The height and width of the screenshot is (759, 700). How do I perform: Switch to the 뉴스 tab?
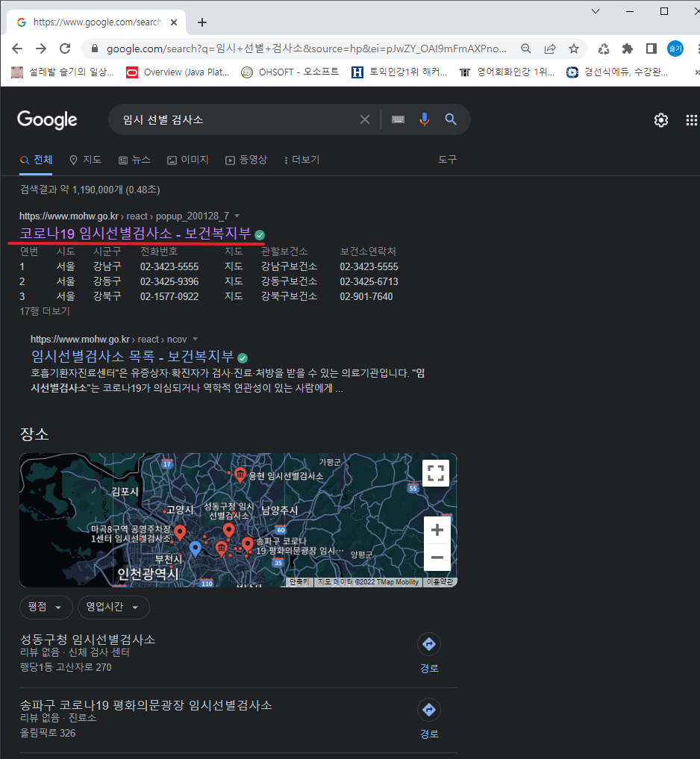tap(134, 160)
